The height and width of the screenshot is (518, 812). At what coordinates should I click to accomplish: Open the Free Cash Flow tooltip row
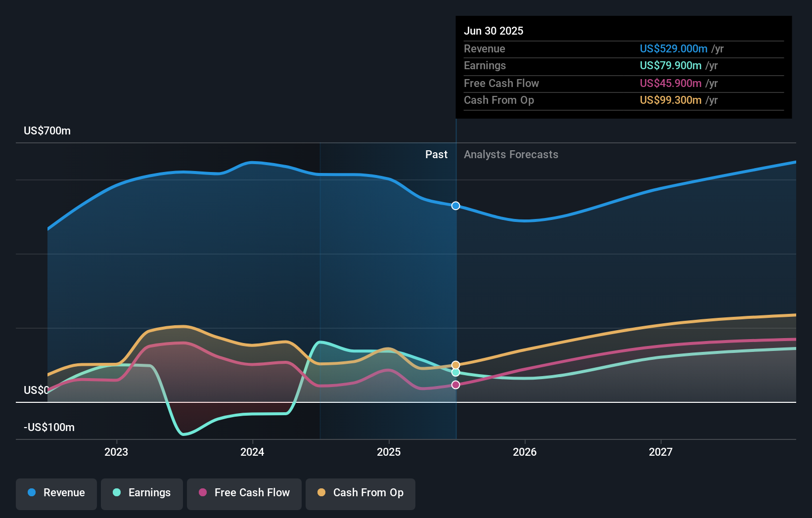tap(501, 83)
